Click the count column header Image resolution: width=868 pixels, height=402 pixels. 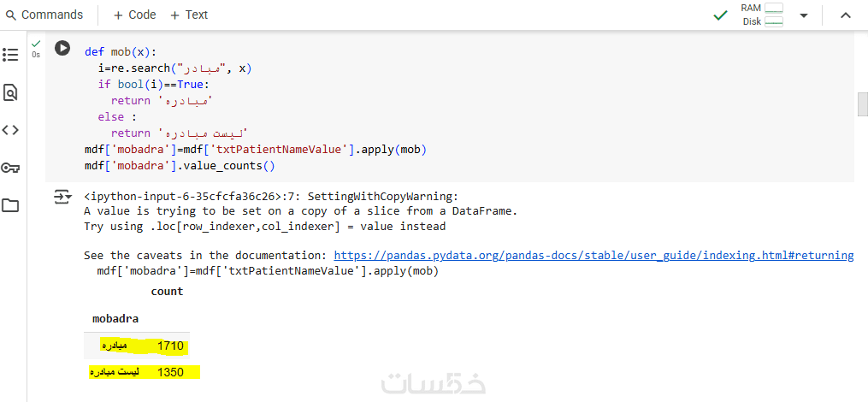click(167, 292)
